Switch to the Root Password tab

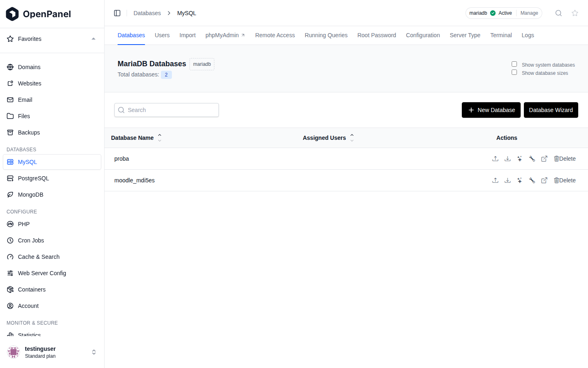376,35
